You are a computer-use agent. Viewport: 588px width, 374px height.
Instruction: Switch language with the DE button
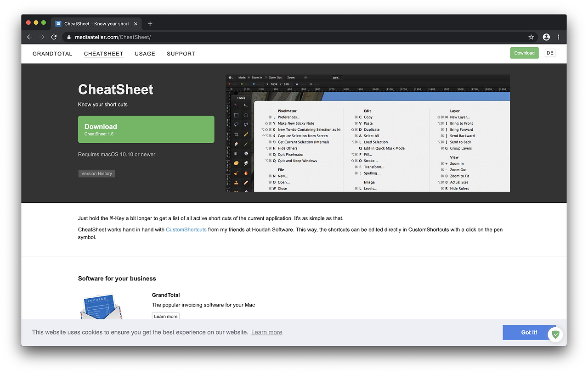550,53
